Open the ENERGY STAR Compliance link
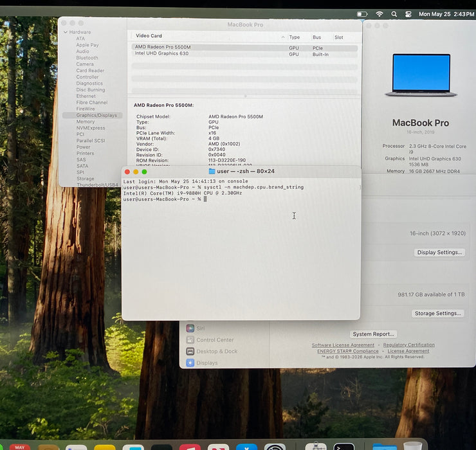Image resolution: width=476 pixels, height=450 pixels. pyautogui.click(x=348, y=351)
